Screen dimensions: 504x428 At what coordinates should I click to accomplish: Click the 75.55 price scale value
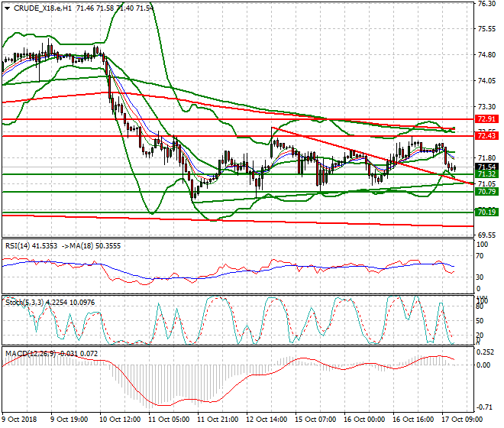(x=486, y=29)
